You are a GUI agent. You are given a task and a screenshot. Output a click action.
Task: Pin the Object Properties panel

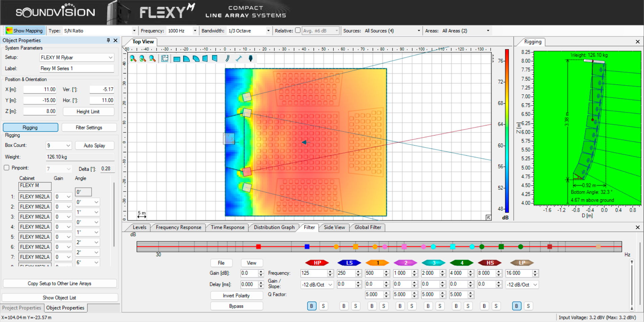click(x=108, y=40)
